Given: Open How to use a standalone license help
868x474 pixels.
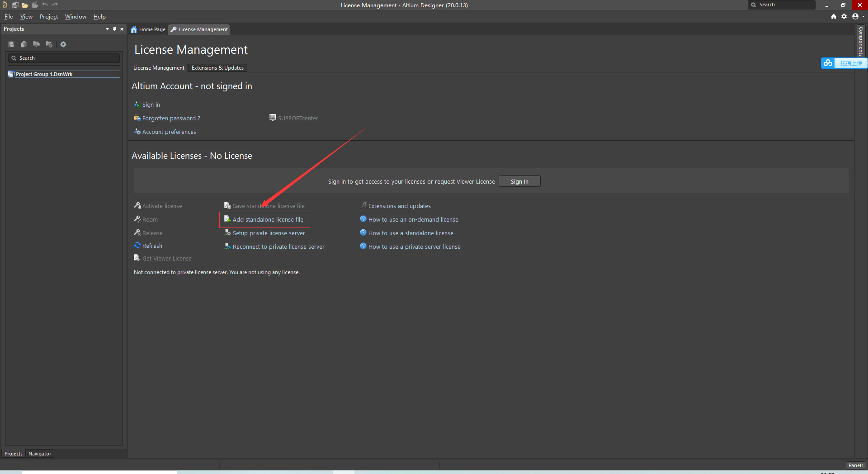Looking at the screenshot, I should (410, 233).
